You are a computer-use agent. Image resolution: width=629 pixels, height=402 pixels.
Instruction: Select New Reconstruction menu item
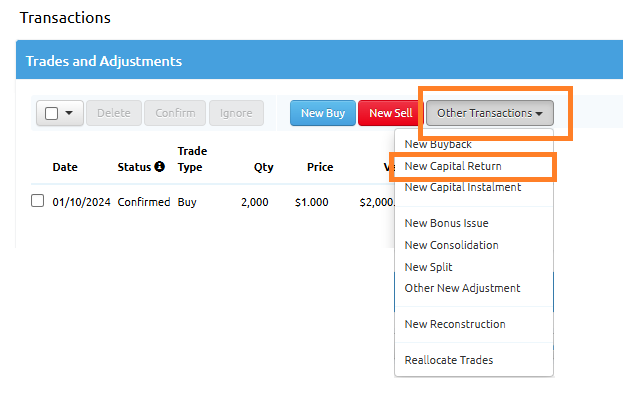point(454,324)
